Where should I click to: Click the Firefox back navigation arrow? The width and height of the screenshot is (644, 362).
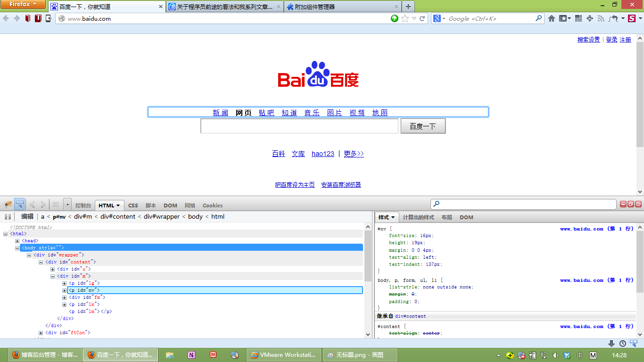6,18
